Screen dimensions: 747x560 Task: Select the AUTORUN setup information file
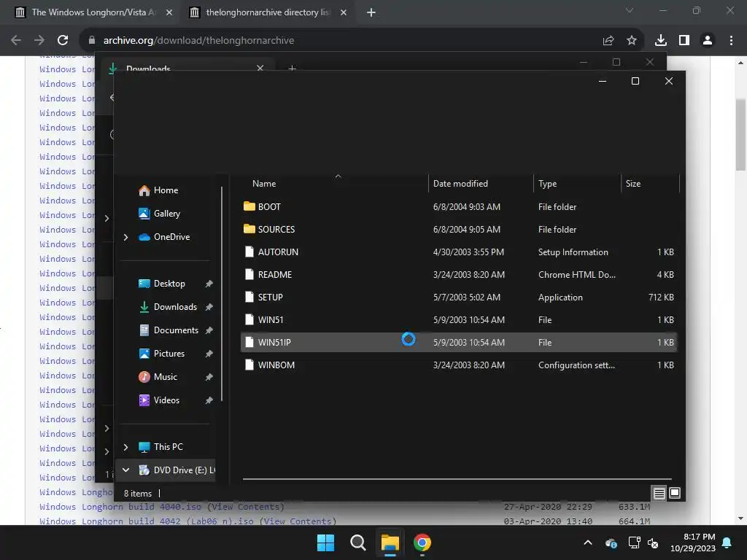click(x=459, y=252)
